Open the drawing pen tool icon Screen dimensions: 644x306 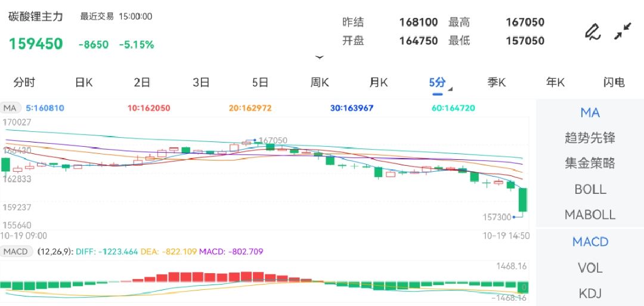(592, 32)
